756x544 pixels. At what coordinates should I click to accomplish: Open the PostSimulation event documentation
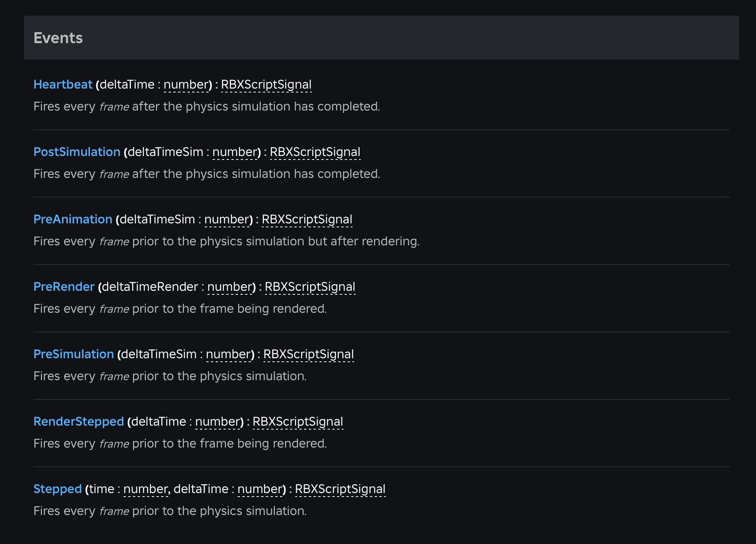click(x=77, y=152)
